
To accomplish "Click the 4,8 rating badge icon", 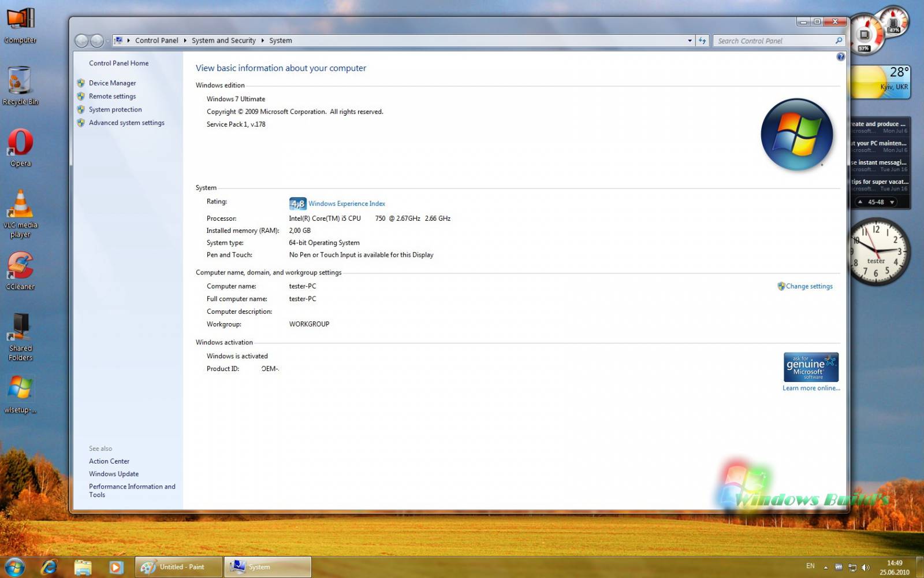I will [297, 203].
